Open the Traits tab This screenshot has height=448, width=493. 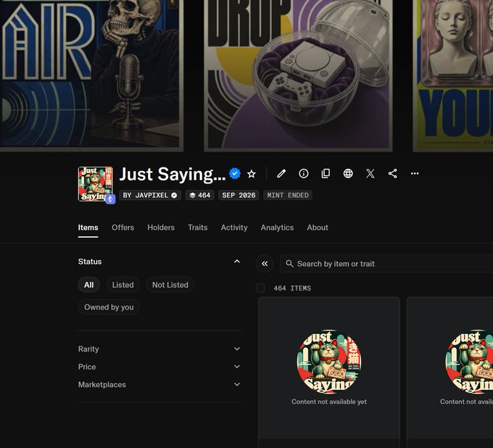pos(198,228)
